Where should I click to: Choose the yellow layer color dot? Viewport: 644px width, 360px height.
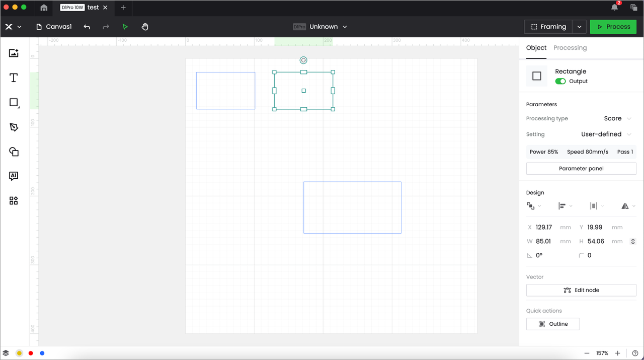(x=19, y=353)
